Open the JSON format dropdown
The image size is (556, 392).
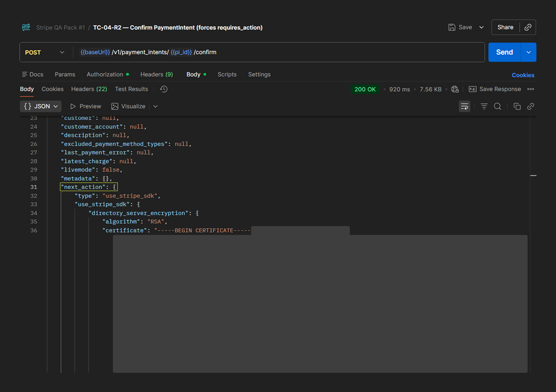pyautogui.click(x=41, y=106)
